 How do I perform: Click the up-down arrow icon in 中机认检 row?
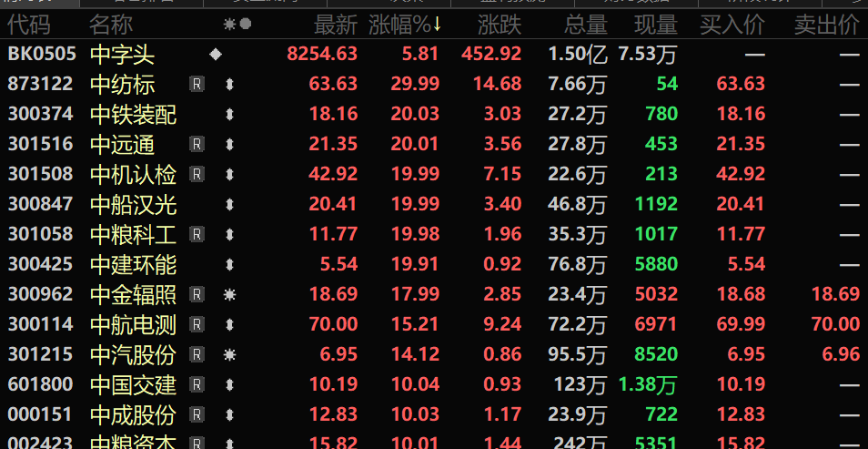point(229,174)
